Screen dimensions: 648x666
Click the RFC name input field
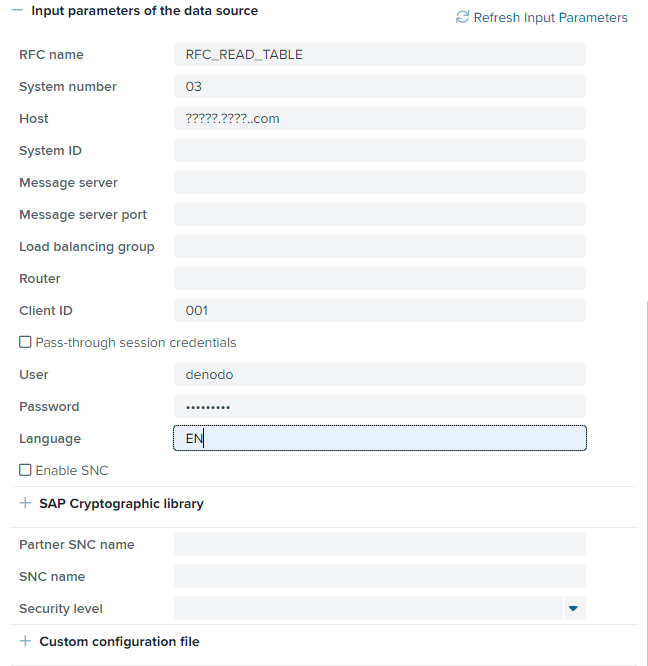pos(380,54)
